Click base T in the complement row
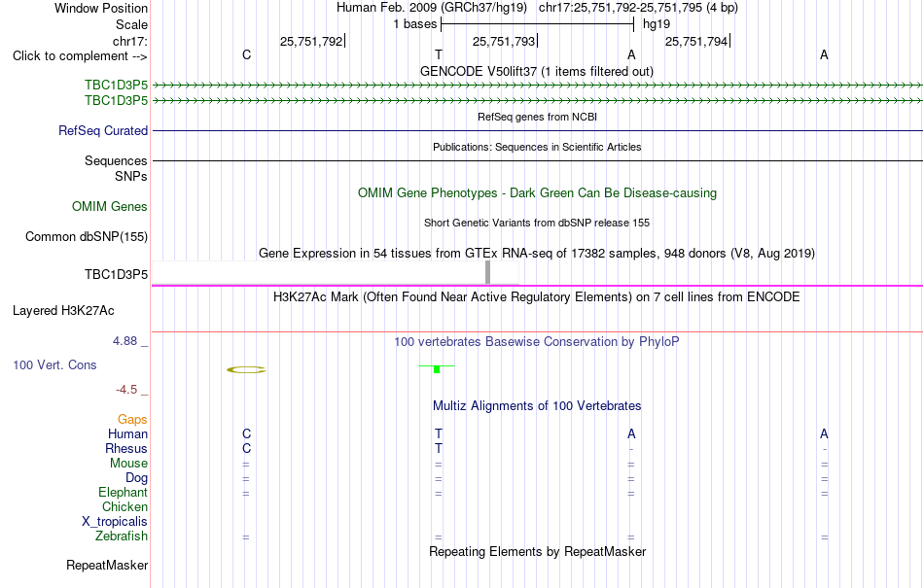The height and width of the screenshot is (588, 924). point(439,54)
